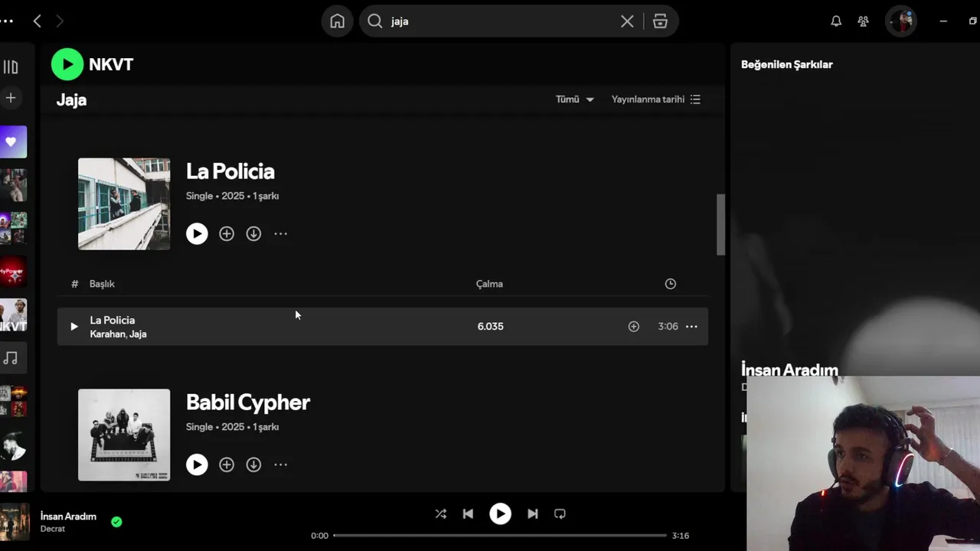Toggle the green liked check for İnsan Aradım
Image resolution: width=980 pixels, height=551 pixels.
point(116,522)
